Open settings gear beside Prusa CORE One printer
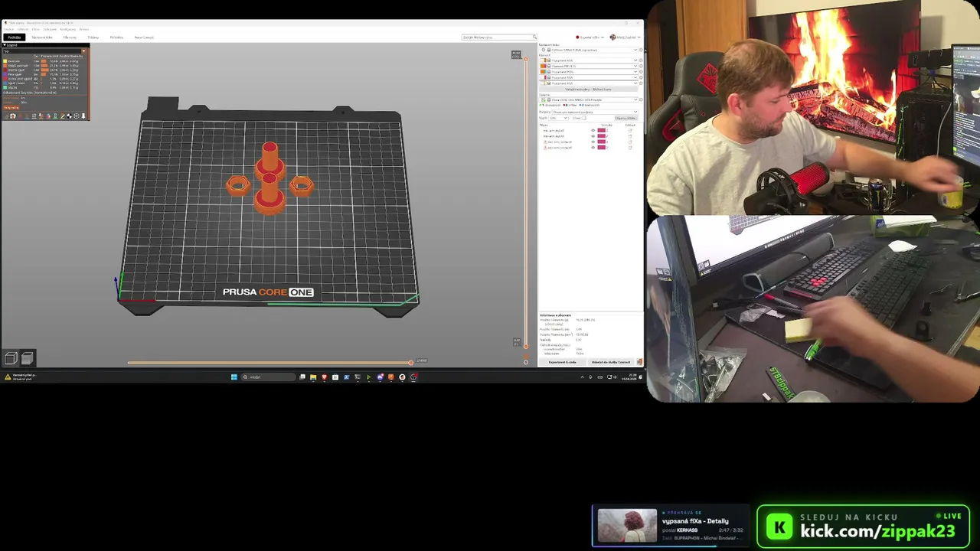 coord(641,99)
